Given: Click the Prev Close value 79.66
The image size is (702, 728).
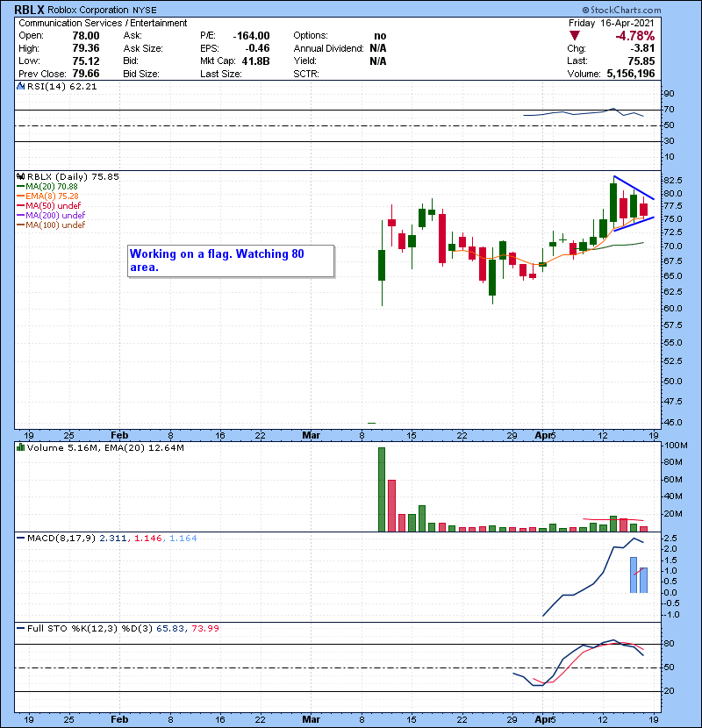Looking at the screenshot, I should pyautogui.click(x=86, y=74).
